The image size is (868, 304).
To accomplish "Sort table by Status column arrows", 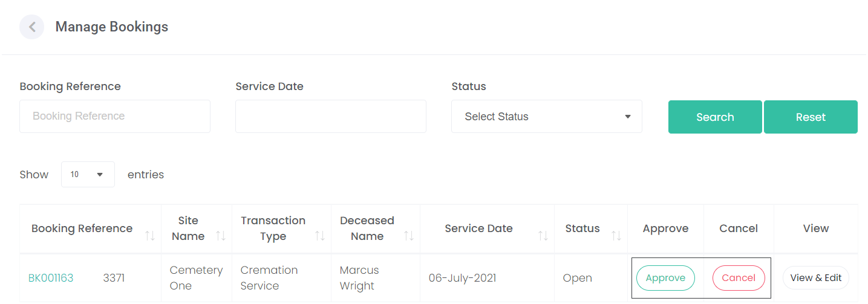I will (616, 236).
